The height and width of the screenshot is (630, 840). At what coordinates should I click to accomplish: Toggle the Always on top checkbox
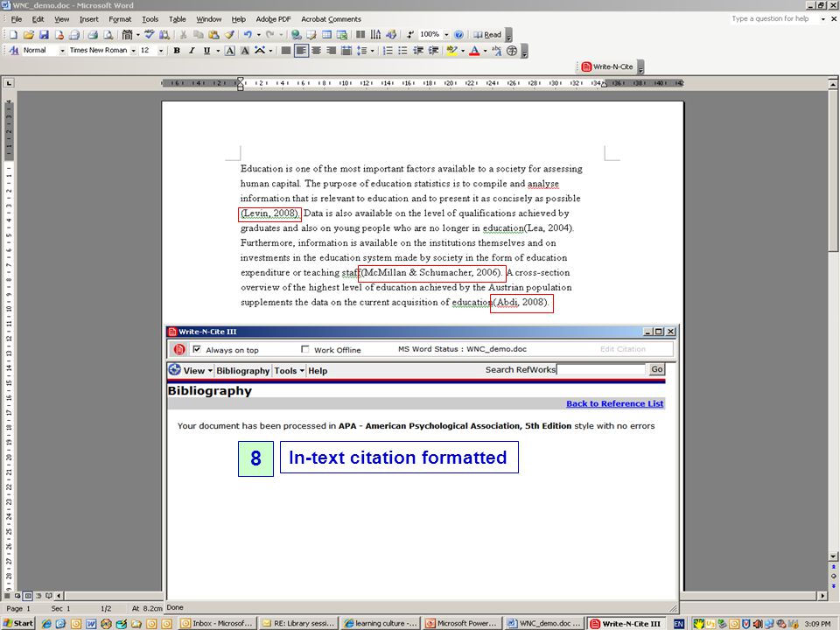click(x=197, y=349)
